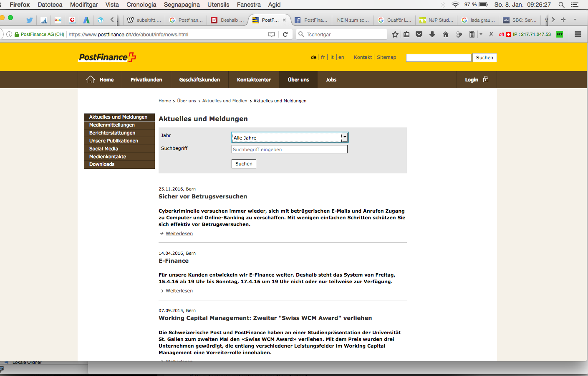Show the list of all tabs

575,20
